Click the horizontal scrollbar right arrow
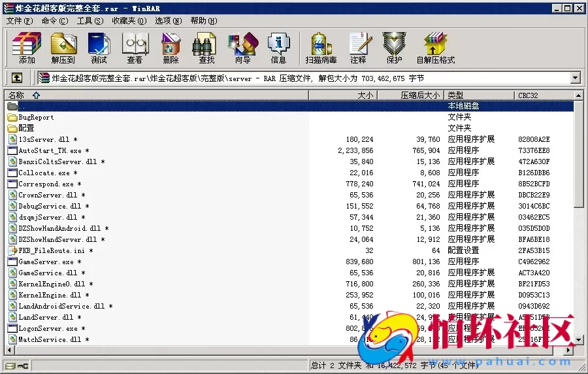The image size is (588, 374). pyautogui.click(x=569, y=350)
